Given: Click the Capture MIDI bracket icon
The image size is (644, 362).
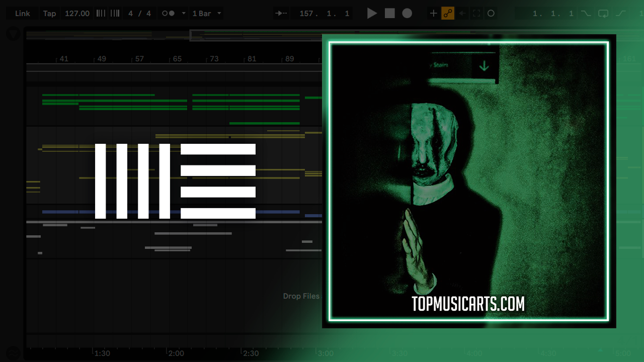Looking at the screenshot, I should click(476, 14).
